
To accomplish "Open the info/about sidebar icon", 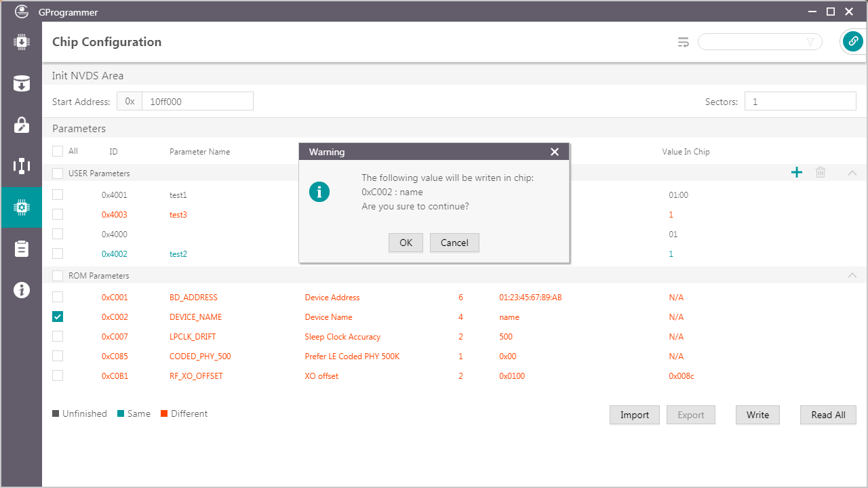I will (21, 290).
